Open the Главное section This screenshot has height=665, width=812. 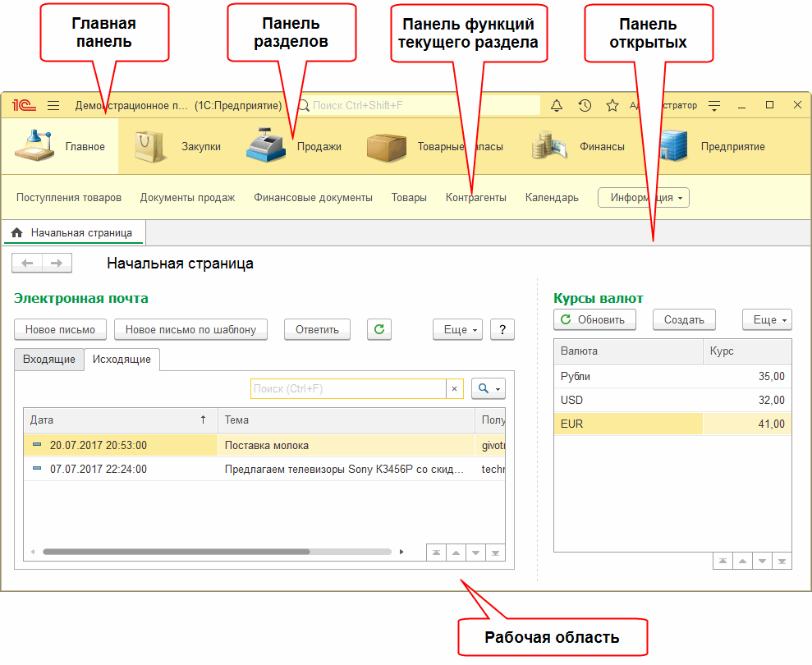pyautogui.click(x=60, y=147)
